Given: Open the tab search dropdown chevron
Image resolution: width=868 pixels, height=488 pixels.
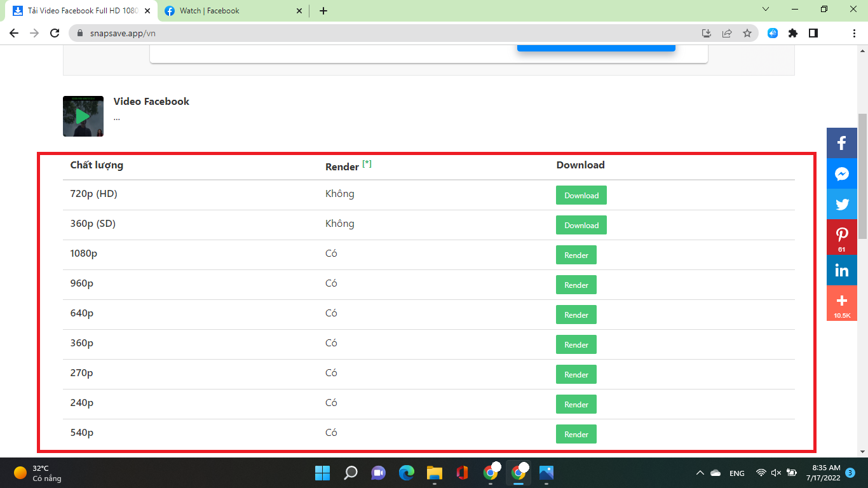Looking at the screenshot, I should pyautogui.click(x=766, y=10).
